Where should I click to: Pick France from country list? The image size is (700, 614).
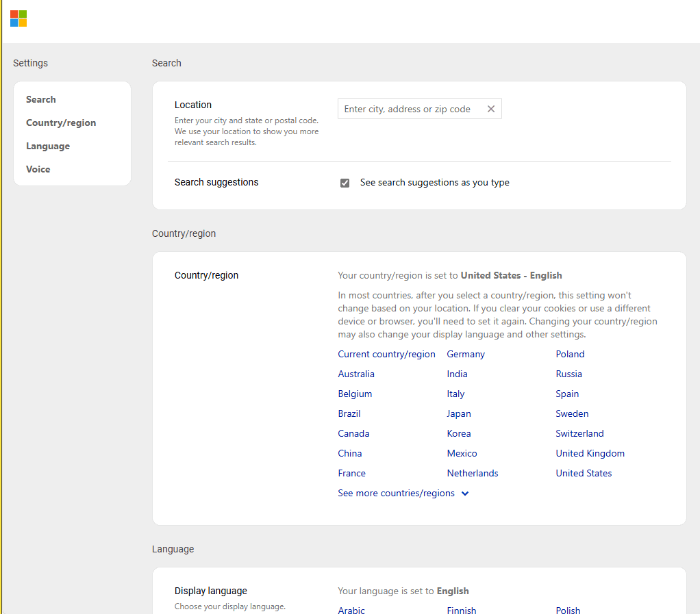pos(352,473)
